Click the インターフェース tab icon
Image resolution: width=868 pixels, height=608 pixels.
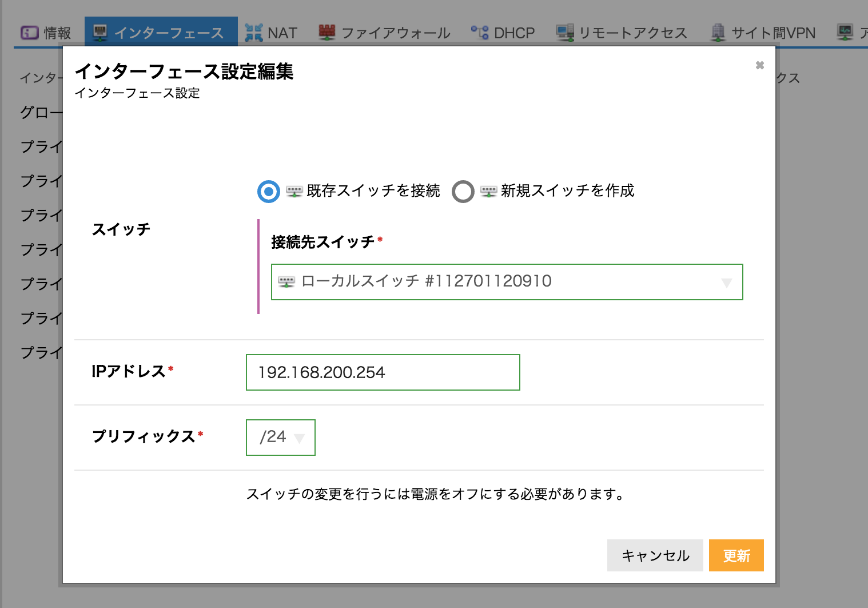[x=100, y=33]
